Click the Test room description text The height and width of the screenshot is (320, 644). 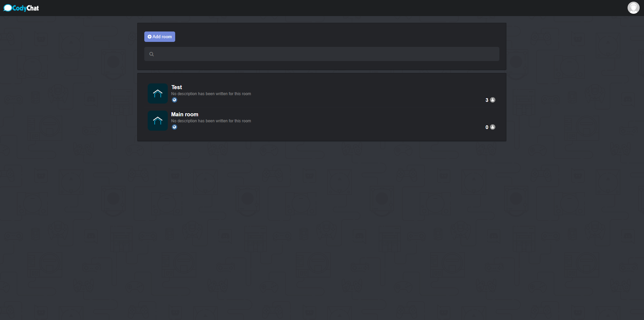pos(211,94)
